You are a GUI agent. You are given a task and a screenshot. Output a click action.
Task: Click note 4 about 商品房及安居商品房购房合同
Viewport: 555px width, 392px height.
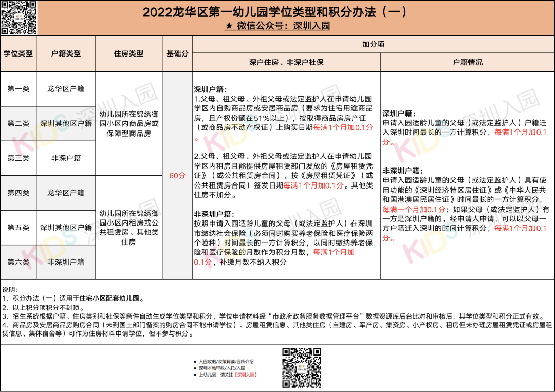pyautogui.click(x=277, y=329)
